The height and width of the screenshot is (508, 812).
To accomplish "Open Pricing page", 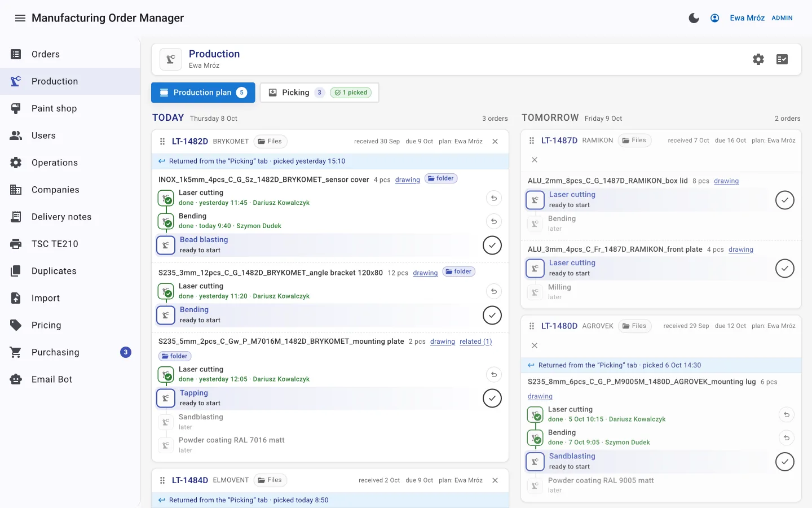I will click(x=70, y=325).
